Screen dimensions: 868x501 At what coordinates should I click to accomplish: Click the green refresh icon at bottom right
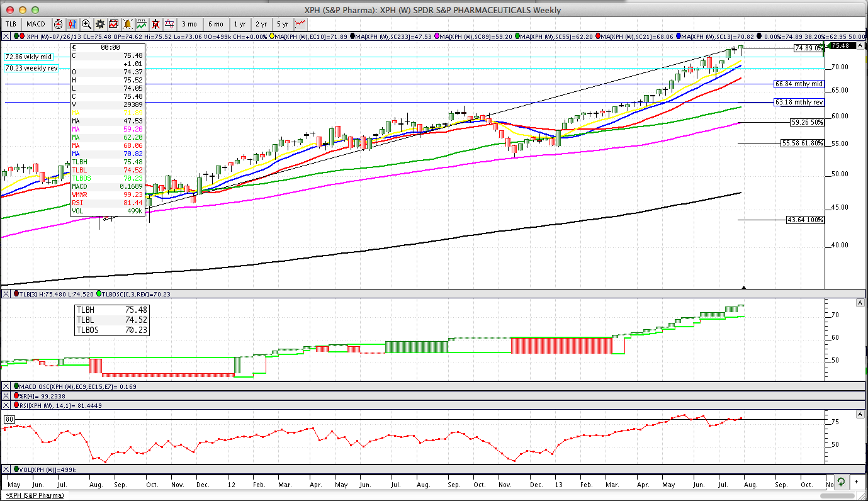[840, 481]
